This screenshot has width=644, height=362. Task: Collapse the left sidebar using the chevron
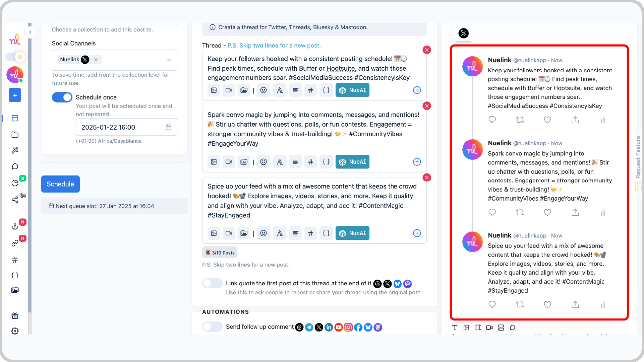pos(31,32)
